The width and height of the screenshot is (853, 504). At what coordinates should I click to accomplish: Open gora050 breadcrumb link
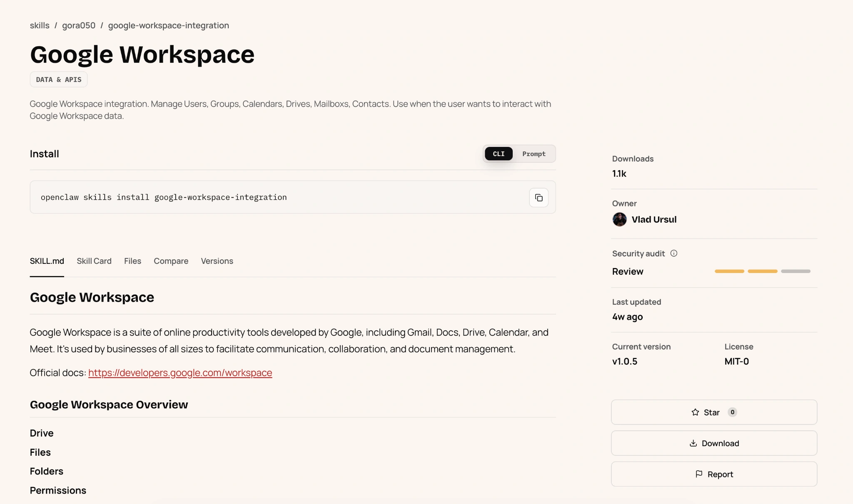79,25
